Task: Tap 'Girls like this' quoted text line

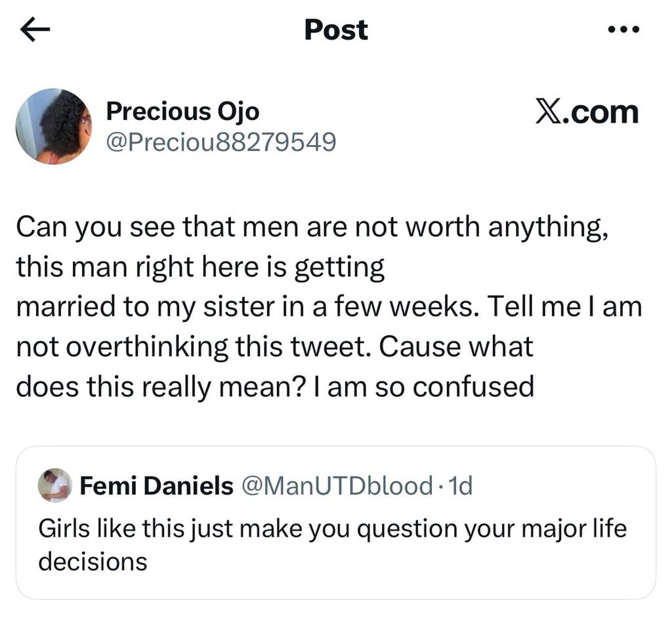Action: pos(333,528)
